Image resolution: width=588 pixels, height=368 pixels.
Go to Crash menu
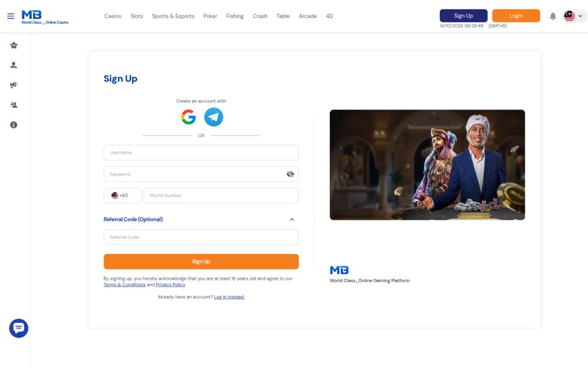[260, 16]
